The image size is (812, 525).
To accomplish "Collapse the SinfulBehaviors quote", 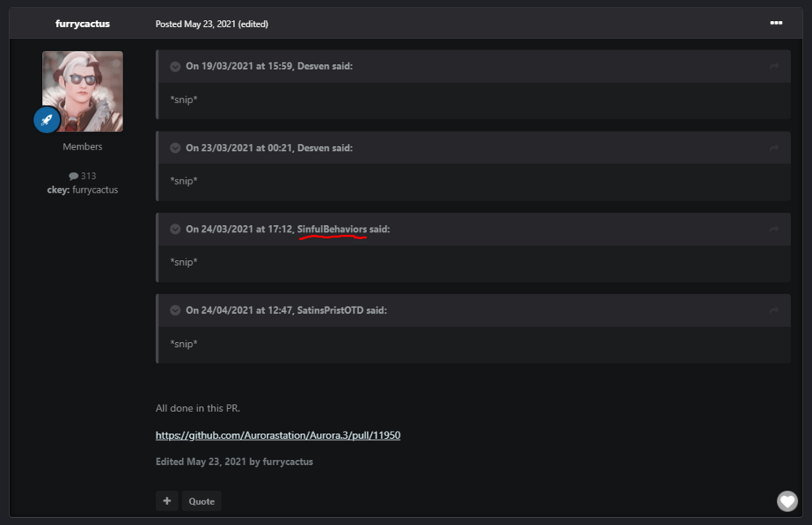I will [x=175, y=230].
